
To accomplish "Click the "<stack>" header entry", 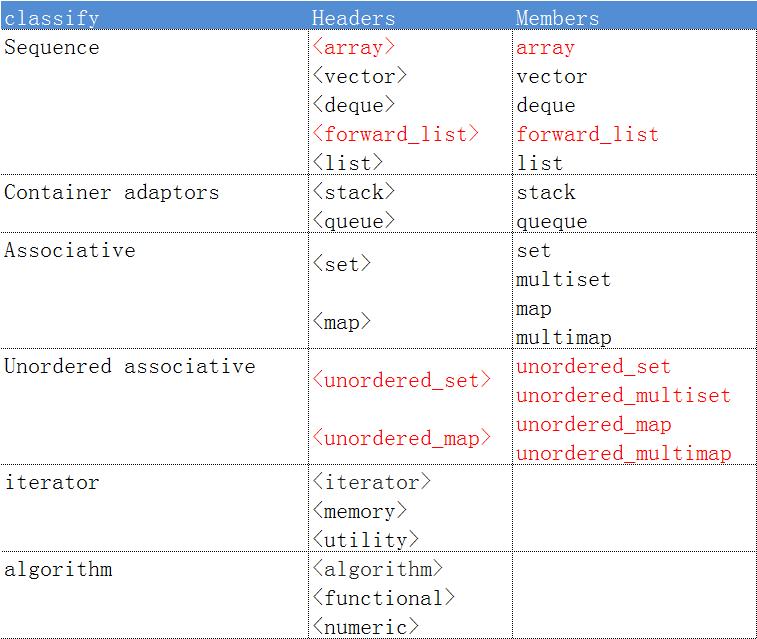I will coord(353,192).
